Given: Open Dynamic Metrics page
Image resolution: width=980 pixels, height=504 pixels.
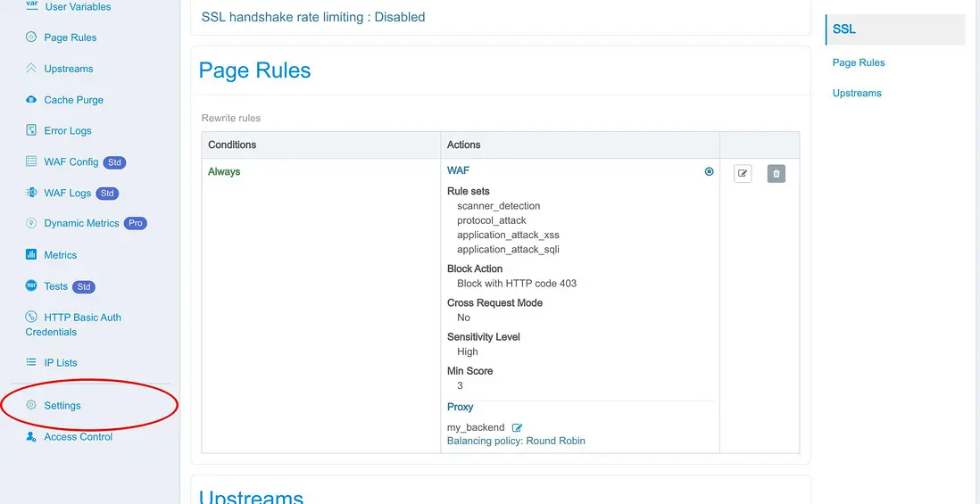Looking at the screenshot, I should click(81, 223).
